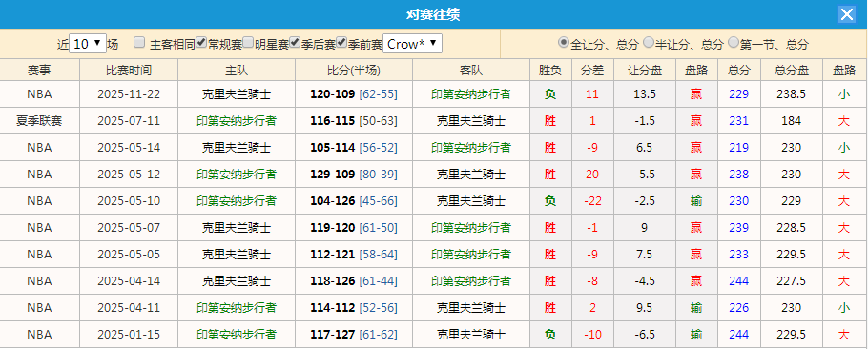Click the 总分盘 column header
The width and height of the screenshot is (868, 349).
pos(792,71)
